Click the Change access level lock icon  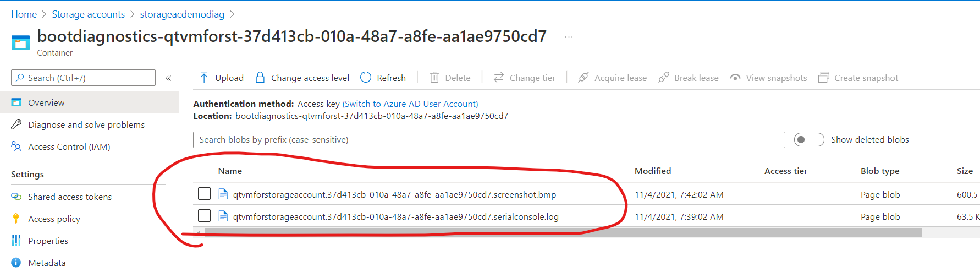click(260, 78)
